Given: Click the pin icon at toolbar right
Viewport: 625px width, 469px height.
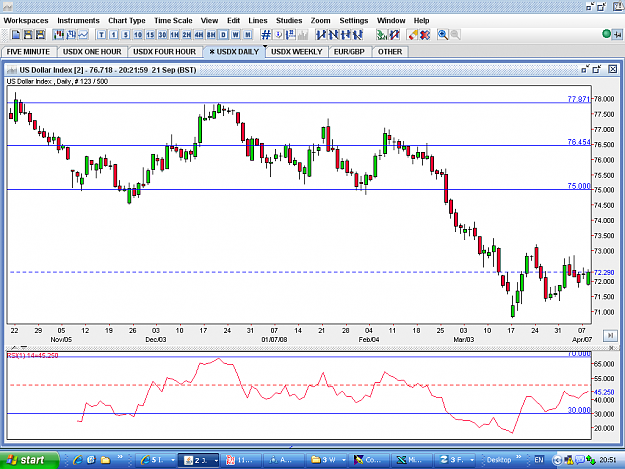Looking at the screenshot, I should point(617,35).
